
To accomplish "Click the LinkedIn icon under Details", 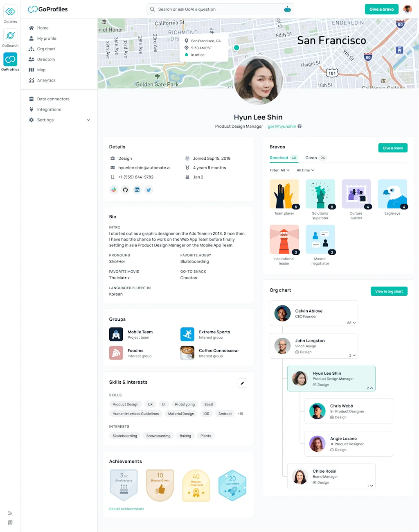I will coord(137,190).
